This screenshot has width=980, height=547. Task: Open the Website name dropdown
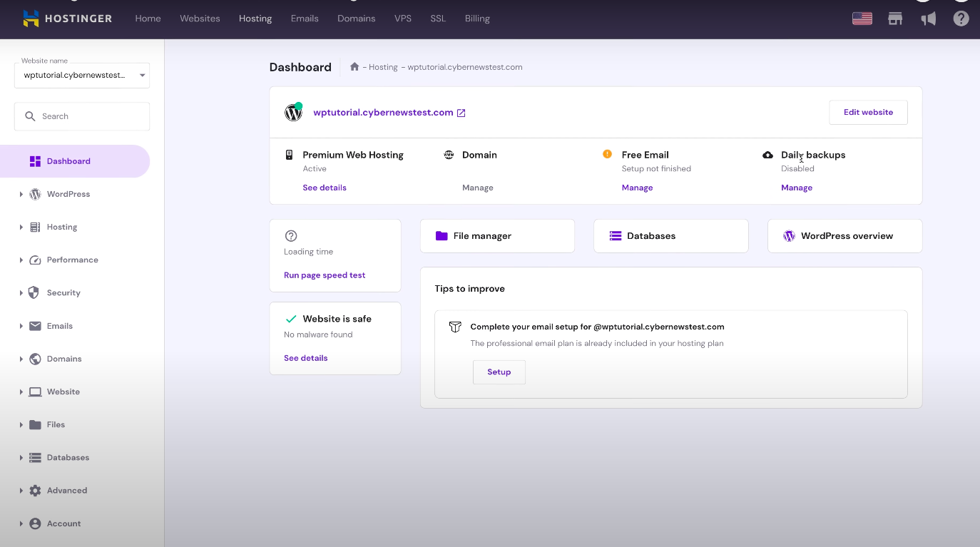(x=81, y=75)
